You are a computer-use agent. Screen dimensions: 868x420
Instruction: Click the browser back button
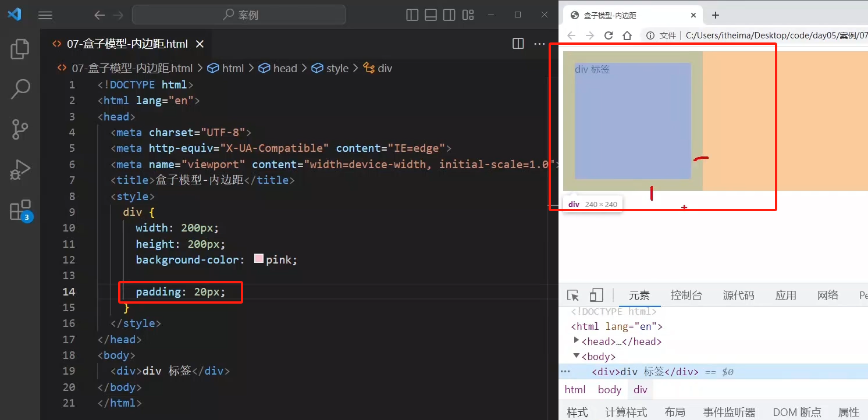571,35
